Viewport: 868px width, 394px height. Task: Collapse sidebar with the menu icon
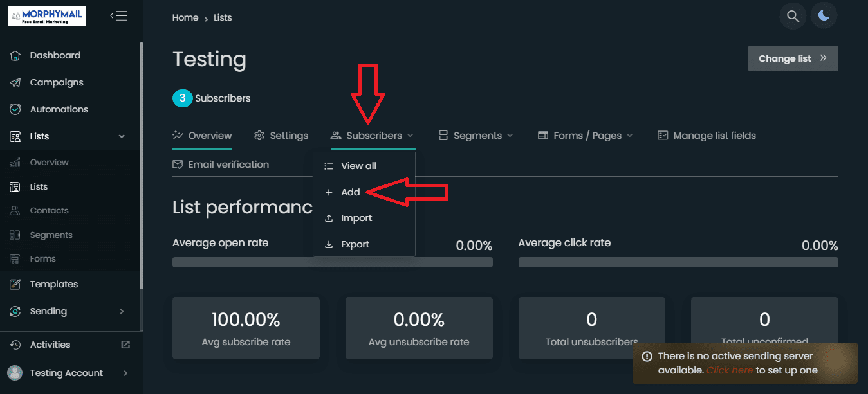pyautogui.click(x=118, y=16)
